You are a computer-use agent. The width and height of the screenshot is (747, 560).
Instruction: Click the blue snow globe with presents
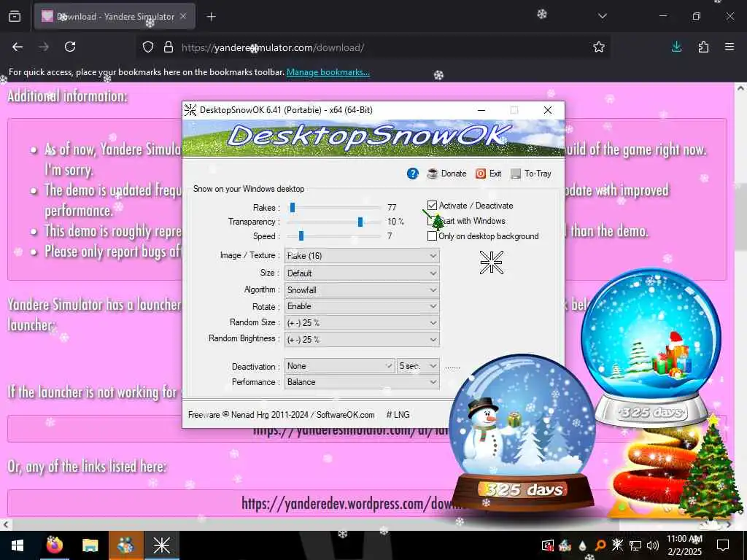coord(651,348)
